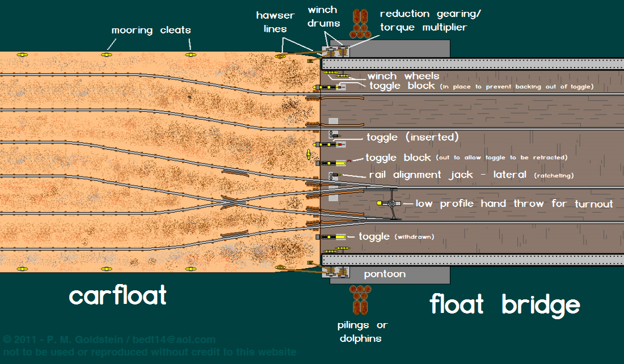Select the large 'carfloat' title
The image size is (624, 364).
(118, 296)
